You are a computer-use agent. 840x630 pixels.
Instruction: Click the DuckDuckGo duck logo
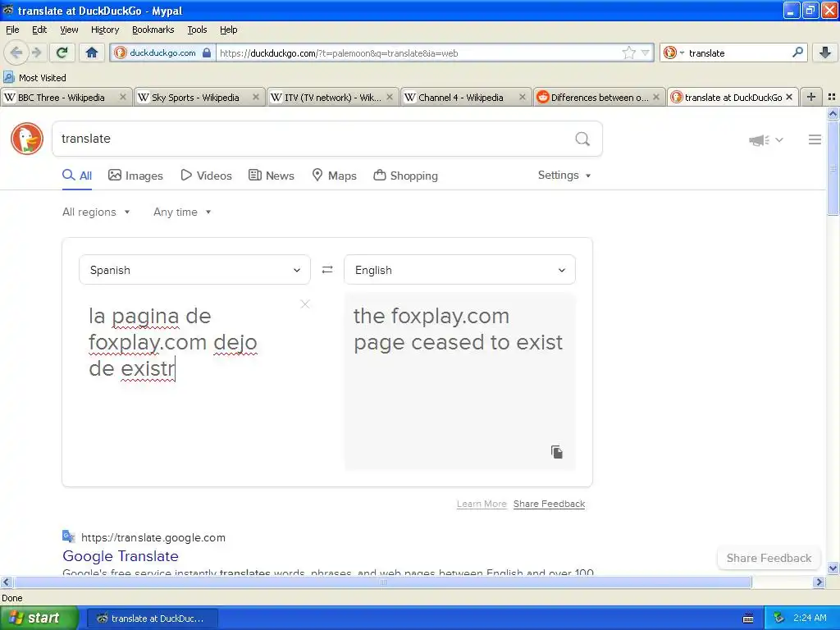pyautogui.click(x=27, y=139)
